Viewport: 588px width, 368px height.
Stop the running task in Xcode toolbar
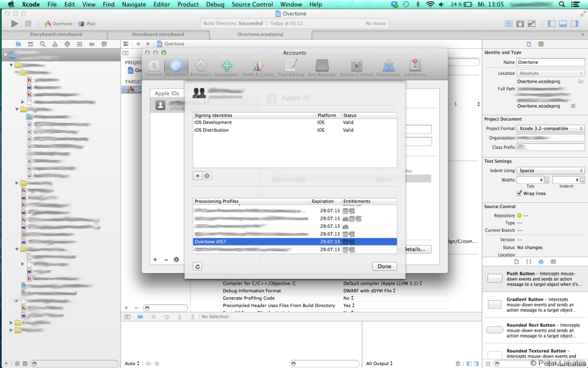pos(28,24)
